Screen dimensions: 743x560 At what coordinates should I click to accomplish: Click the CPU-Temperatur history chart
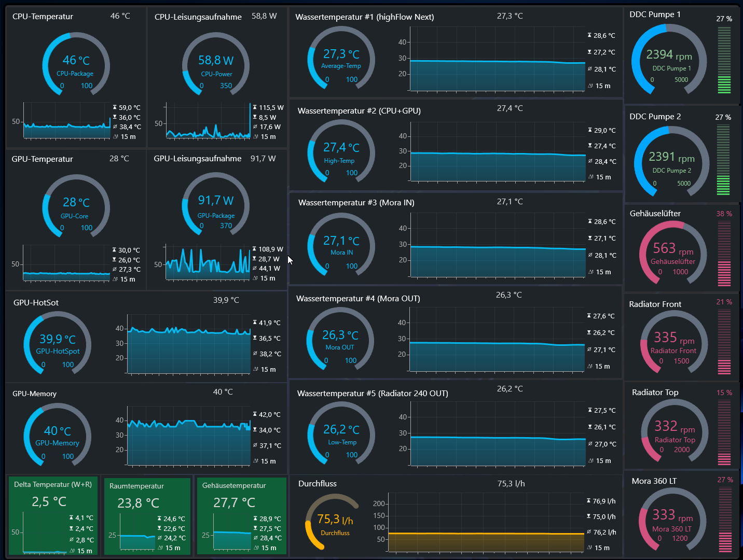pos(67,121)
